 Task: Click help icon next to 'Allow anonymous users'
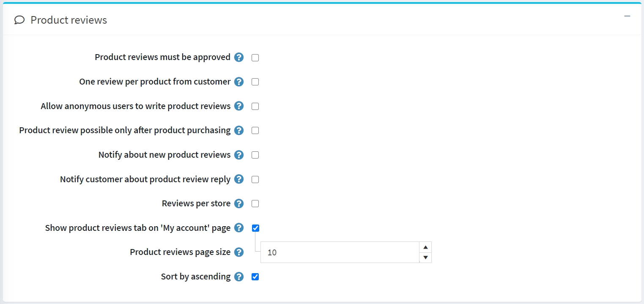tap(239, 106)
